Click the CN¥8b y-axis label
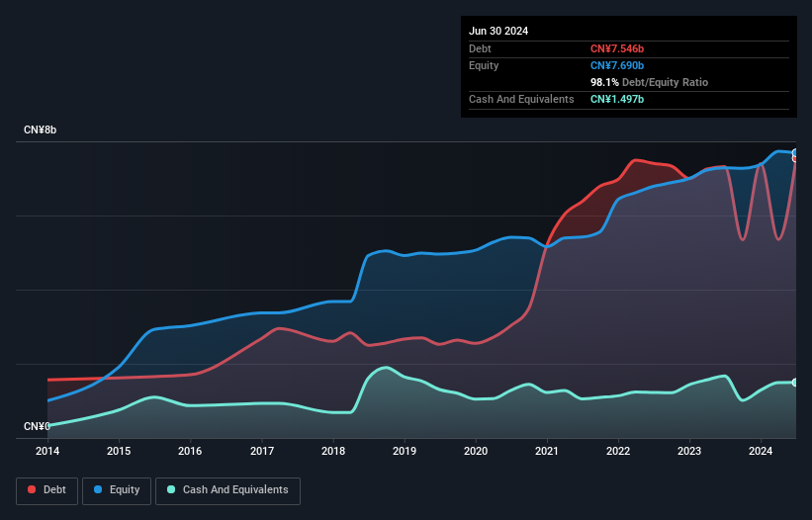Screen dimensions: 812x520 click(40, 130)
